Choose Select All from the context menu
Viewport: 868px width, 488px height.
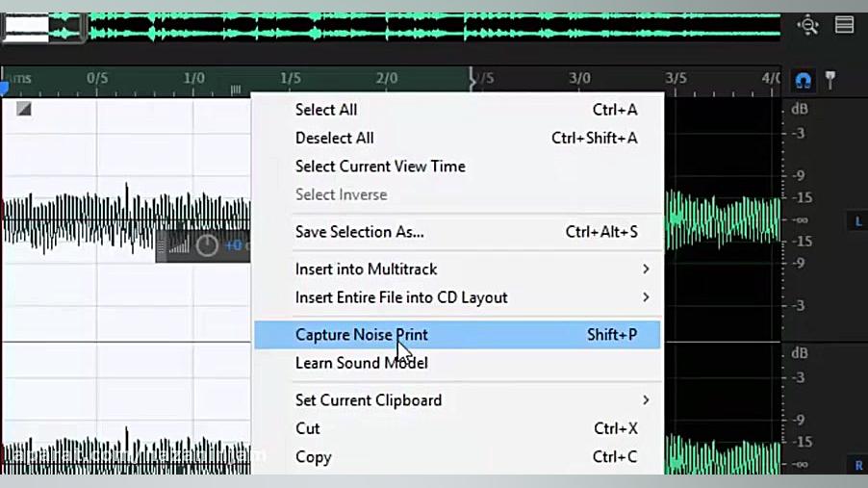457,110
